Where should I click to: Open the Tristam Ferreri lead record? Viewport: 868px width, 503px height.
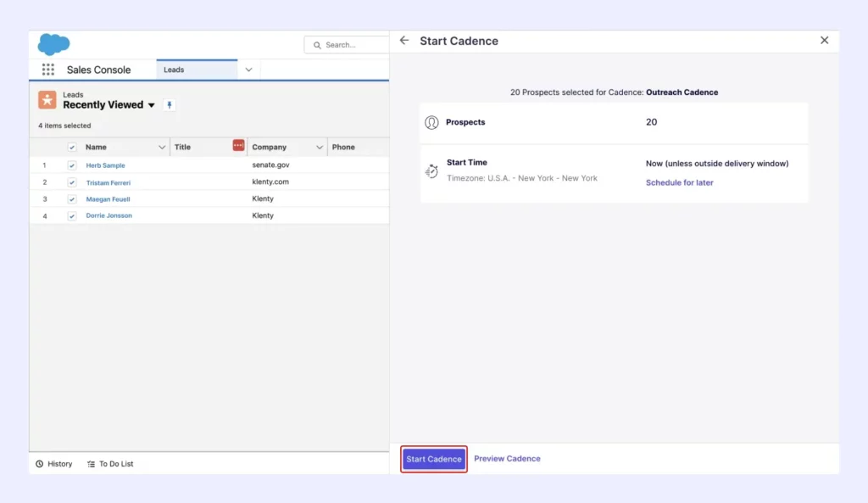click(108, 182)
